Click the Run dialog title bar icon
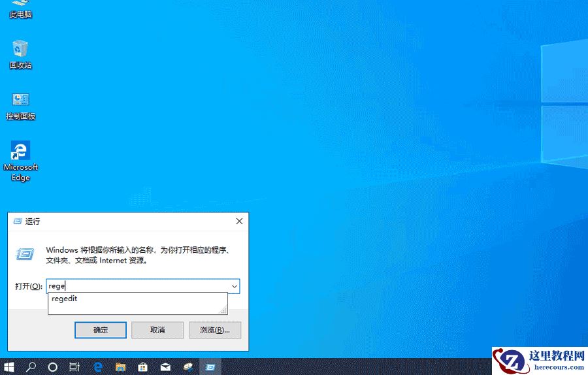 [x=17, y=221]
